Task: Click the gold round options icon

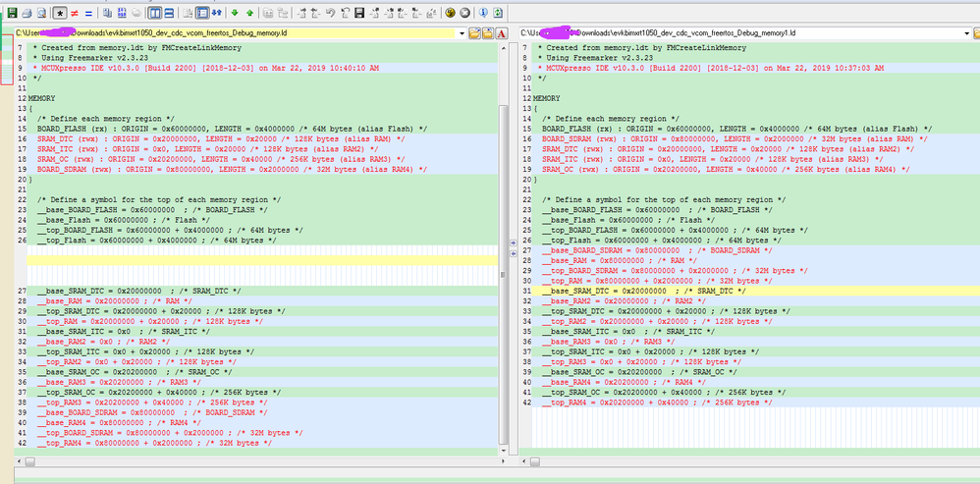Action: coord(450,13)
